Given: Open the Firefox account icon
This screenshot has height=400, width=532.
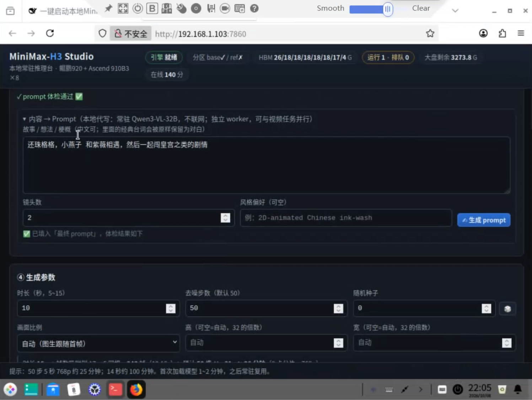Looking at the screenshot, I should pyautogui.click(x=483, y=33).
